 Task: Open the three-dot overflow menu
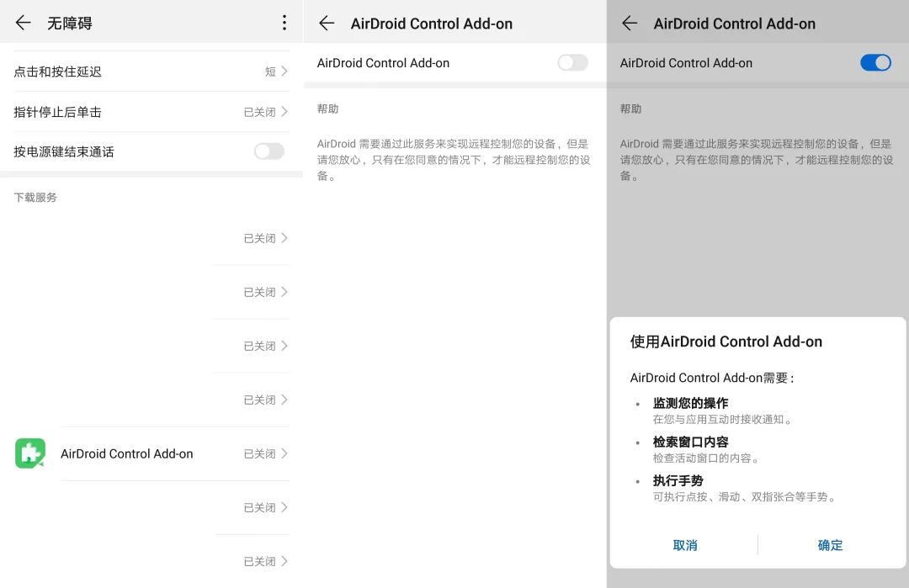[x=284, y=22]
